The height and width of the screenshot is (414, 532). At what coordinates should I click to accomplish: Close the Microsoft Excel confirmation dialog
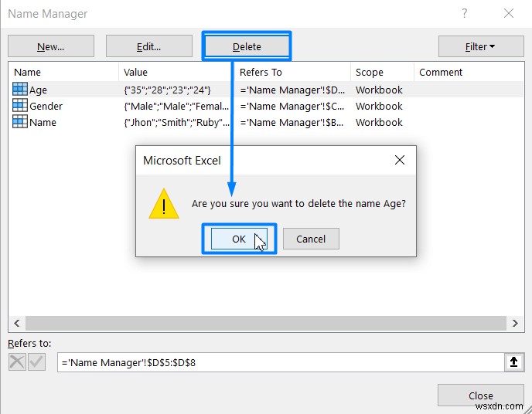click(x=400, y=160)
